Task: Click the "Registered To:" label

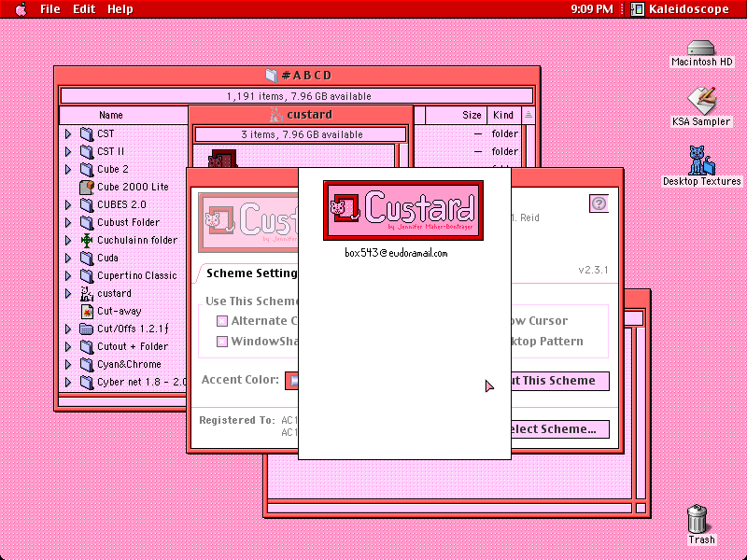Action: point(237,420)
